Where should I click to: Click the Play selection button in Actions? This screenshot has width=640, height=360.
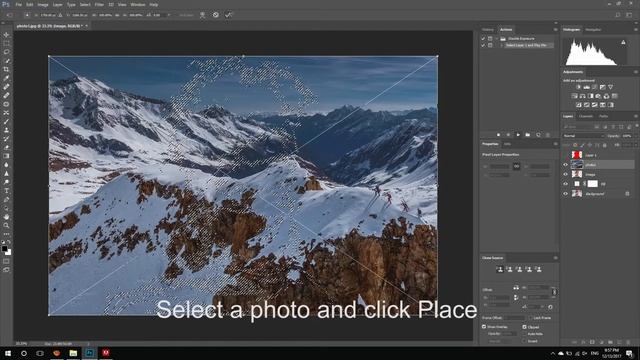(518, 135)
